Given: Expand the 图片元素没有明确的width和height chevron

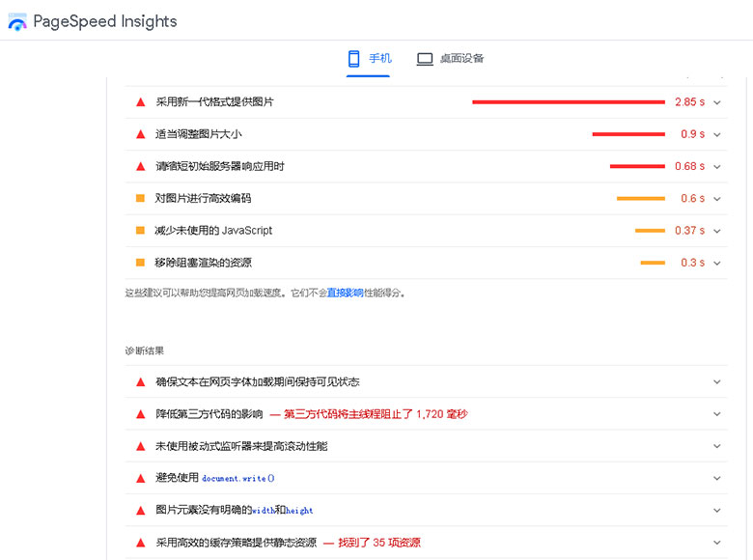Looking at the screenshot, I should pyautogui.click(x=717, y=511).
